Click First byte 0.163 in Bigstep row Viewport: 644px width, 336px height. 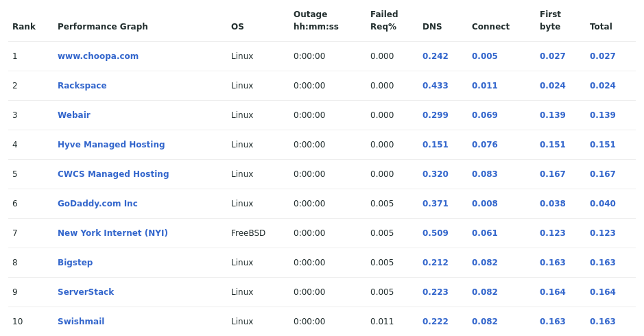(x=552, y=263)
